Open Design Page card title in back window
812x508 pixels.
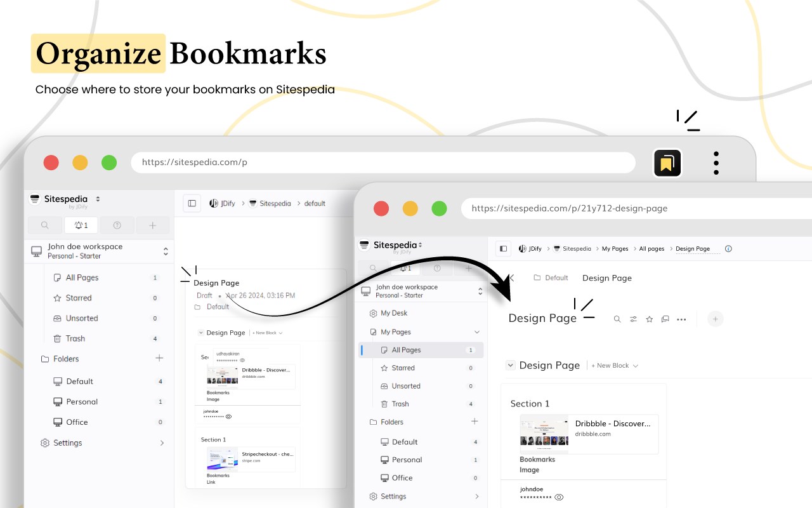[216, 283]
